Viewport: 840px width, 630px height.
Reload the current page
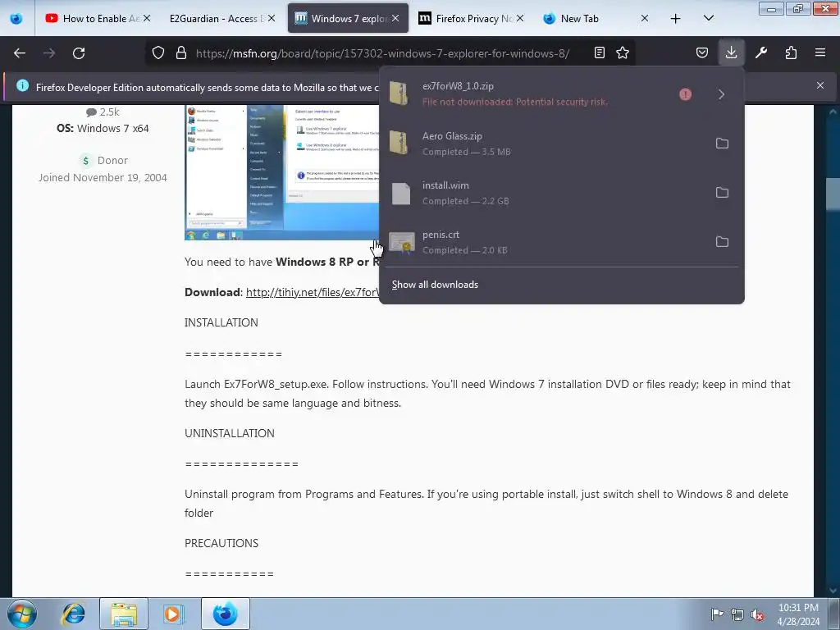pos(79,53)
